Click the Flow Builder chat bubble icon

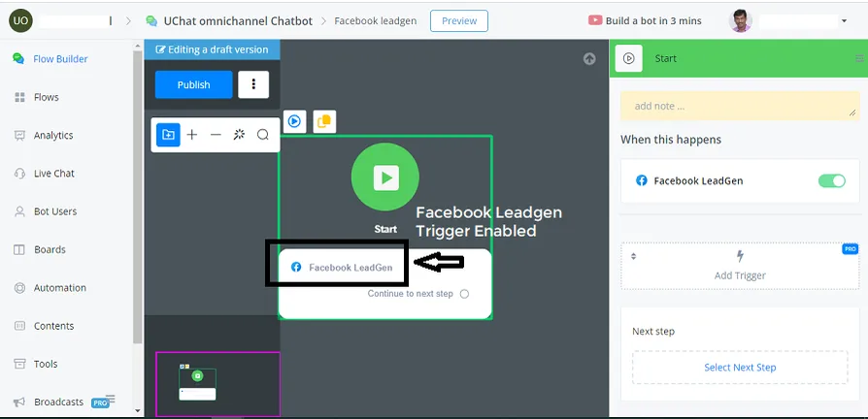tap(18, 58)
